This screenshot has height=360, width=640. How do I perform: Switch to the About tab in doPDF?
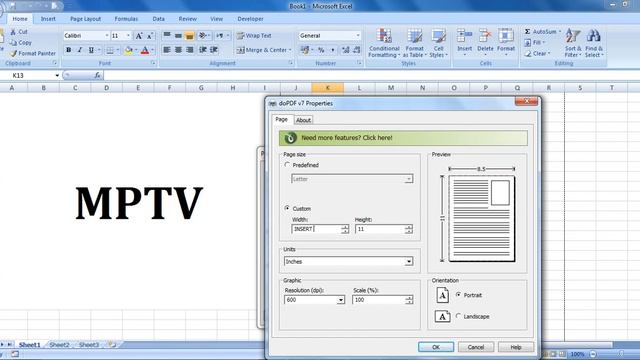tap(303, 120)
